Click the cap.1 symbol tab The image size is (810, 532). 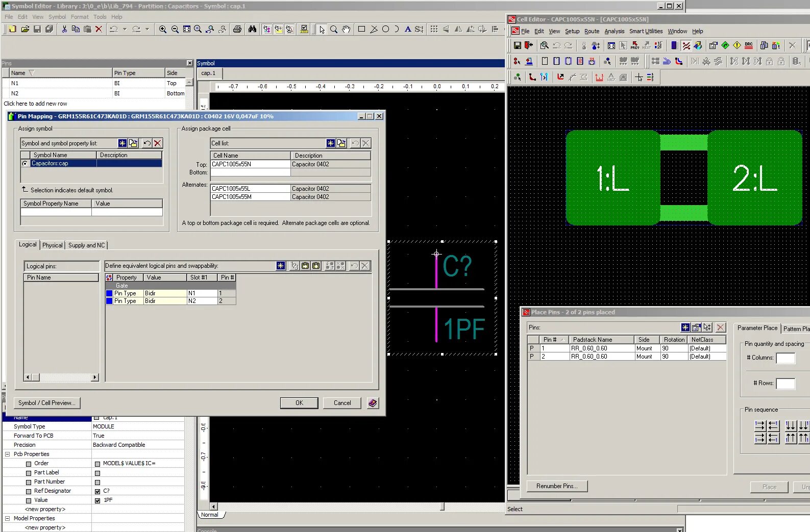pyautogui.click(x=209, y=73)
